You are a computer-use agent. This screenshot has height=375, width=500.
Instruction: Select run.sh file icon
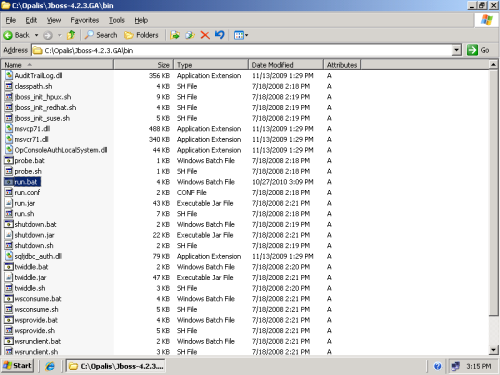tap(9, 214)
